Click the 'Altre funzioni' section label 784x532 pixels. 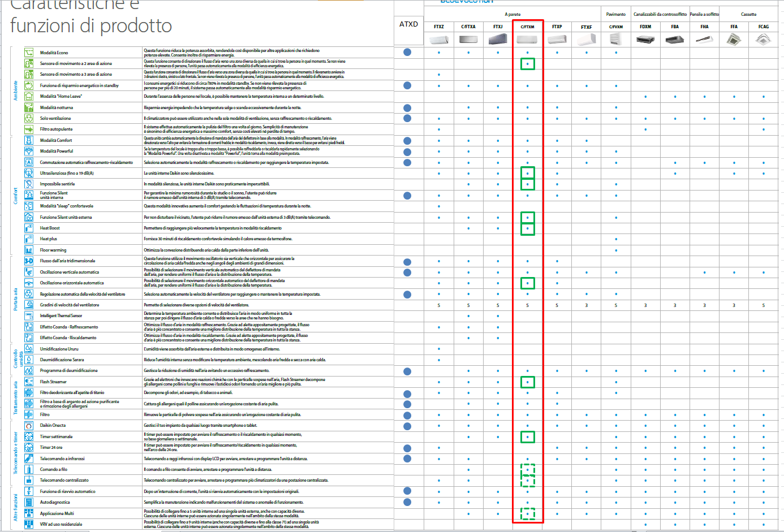pos(16,507)
